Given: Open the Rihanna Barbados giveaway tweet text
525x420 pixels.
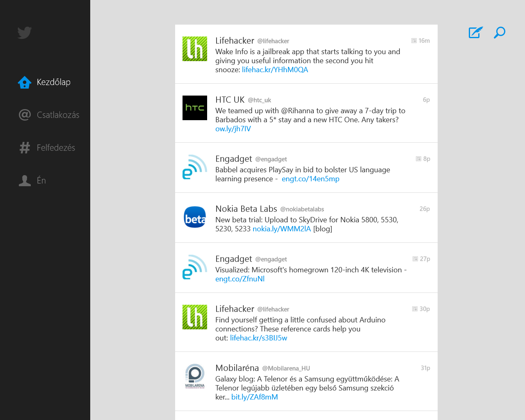Looking at the screenshot, I should click(x=310, y=120).
